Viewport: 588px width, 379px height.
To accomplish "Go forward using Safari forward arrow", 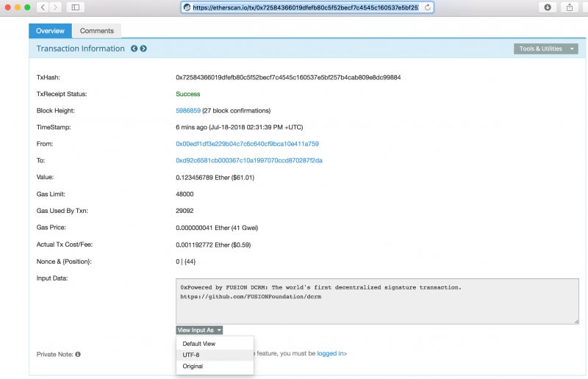I will (56, 7).
